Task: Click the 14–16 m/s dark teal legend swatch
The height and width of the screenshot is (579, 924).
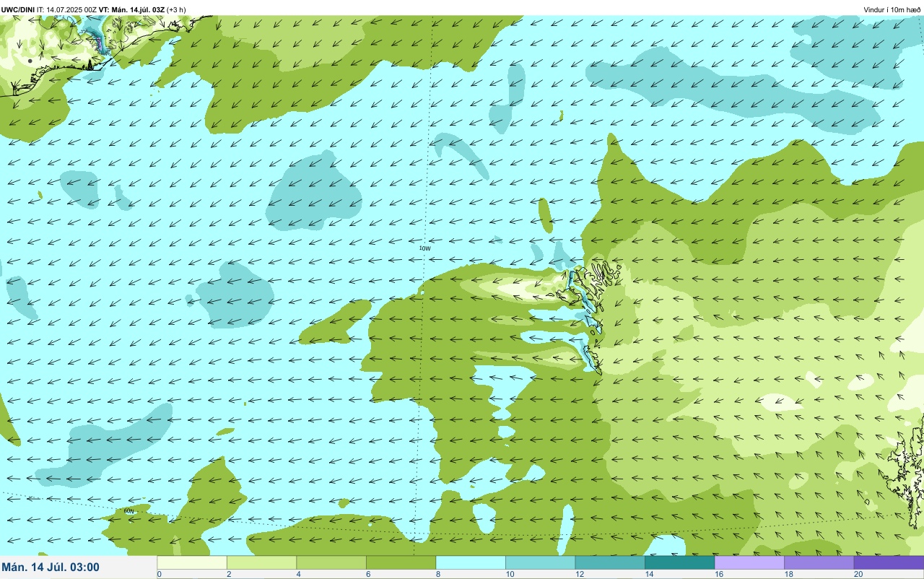Action: (679, 562)
